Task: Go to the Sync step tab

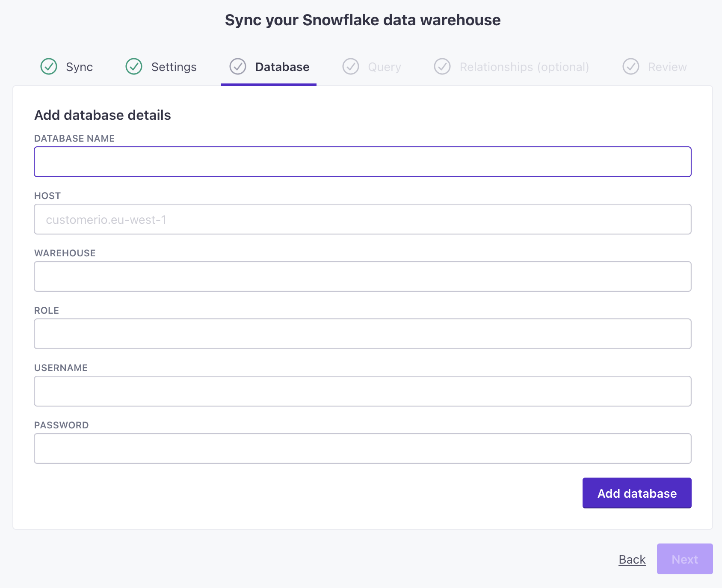Action: [x=67, y=67]
